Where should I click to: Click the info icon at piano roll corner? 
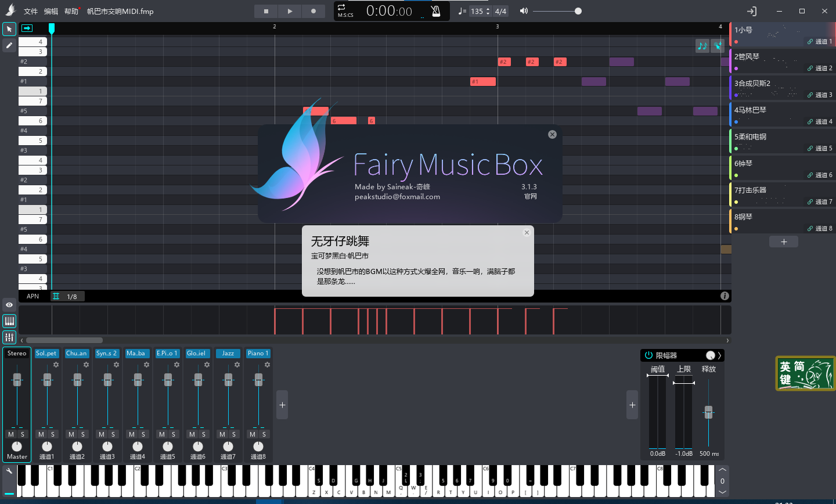click(725, 296)
